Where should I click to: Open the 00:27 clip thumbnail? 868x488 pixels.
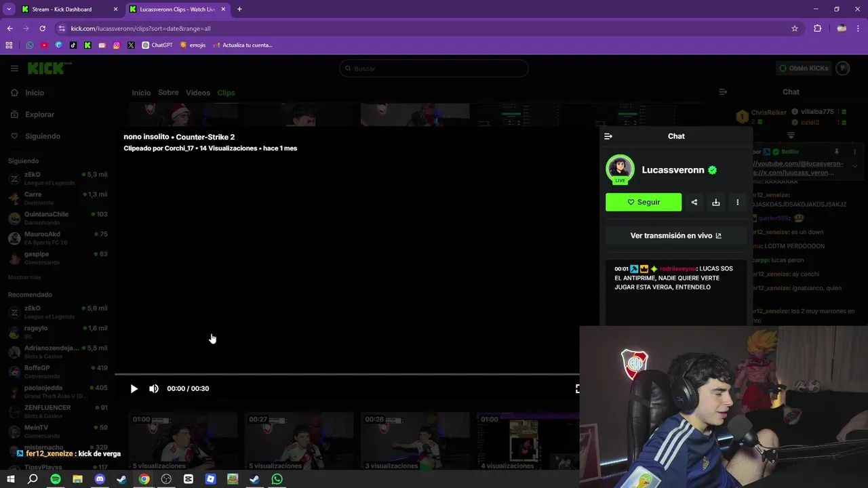[299, 441]
